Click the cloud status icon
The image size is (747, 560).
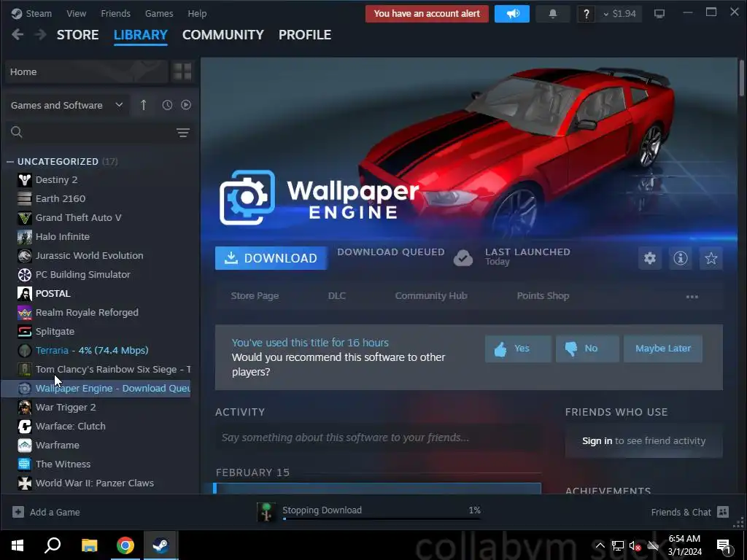pyautogui.click(x=462, y=258)
